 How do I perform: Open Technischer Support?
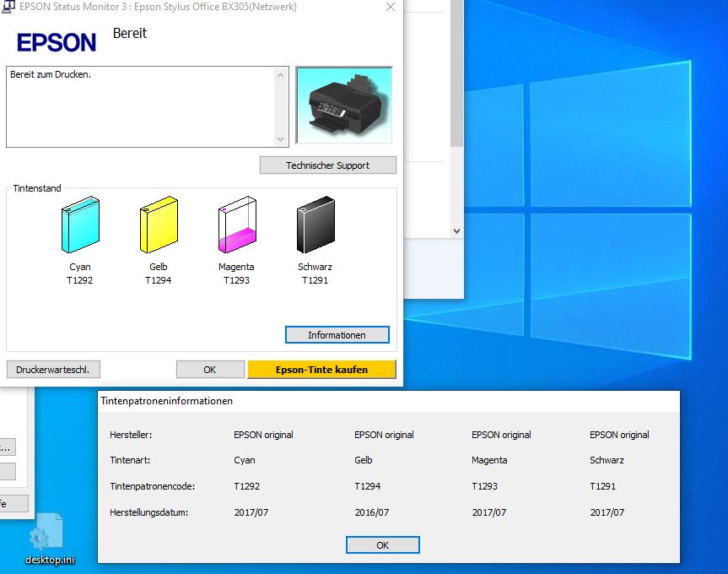pyautogui.click(x=328, y=165)
